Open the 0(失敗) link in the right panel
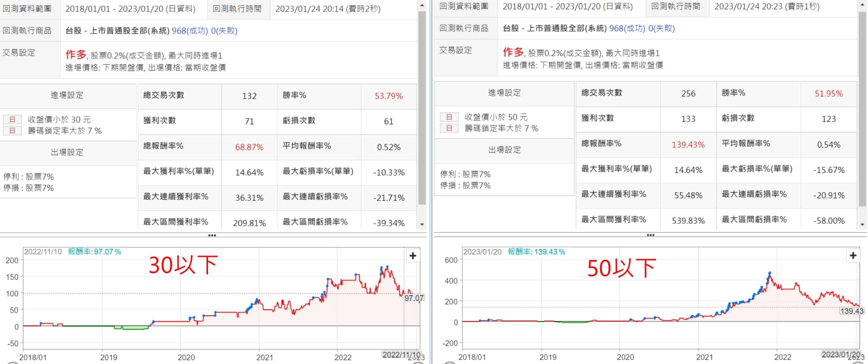The width and height of the screenshot is (868, 364). [661, 28]
